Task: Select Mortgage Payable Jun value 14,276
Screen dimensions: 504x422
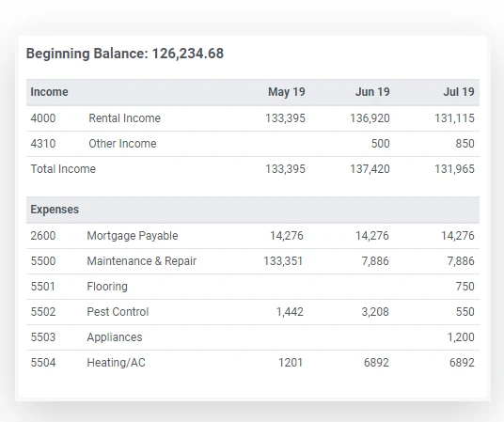Action: pos(372,236)
